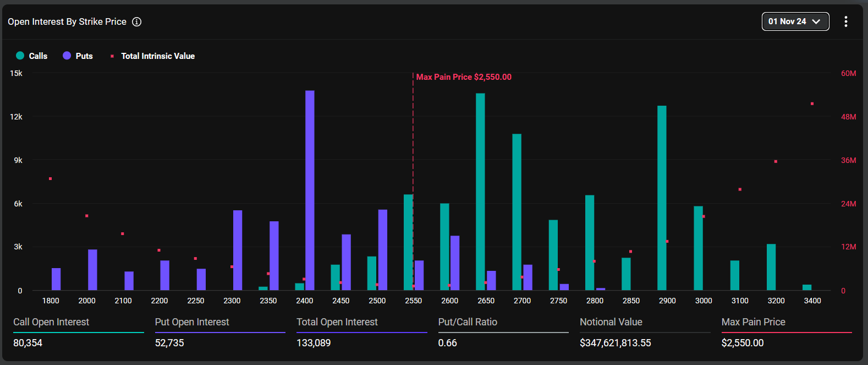
Task: Click the red Total Intrinsic Value marker
Action: pyautogui.click(x=112, y=56)
